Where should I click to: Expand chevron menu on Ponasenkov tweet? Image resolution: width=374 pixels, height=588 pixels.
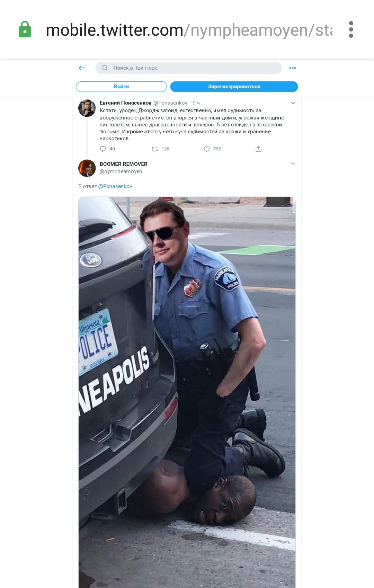click(x=293, y=103)
